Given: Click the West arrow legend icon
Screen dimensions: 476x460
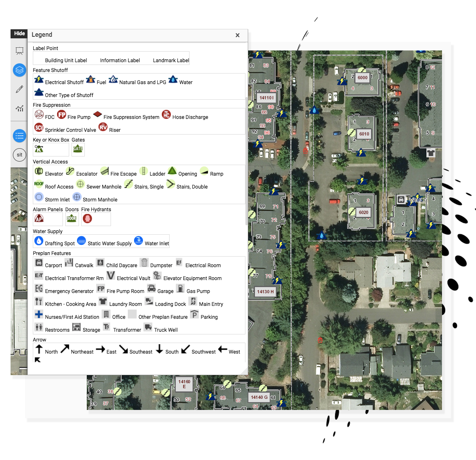Looking at the screenshot, I should click(223, 349).
